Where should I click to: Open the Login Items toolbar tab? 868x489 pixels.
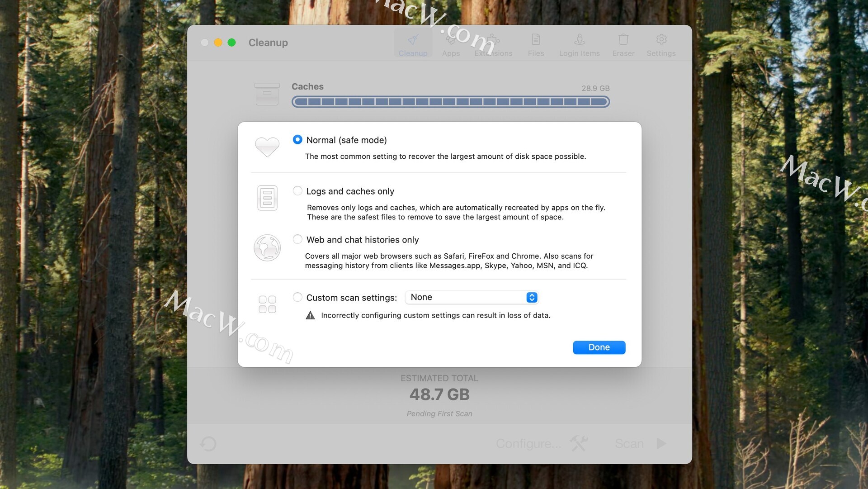pos(579,45)
